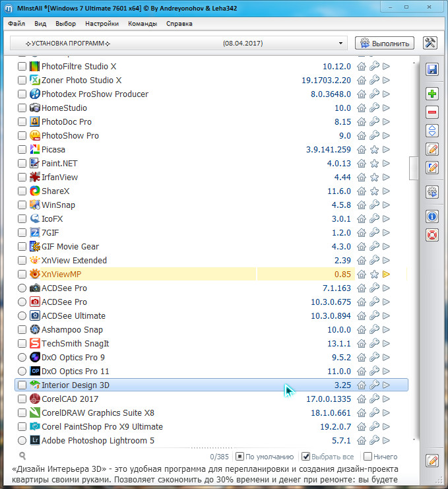This screenshot has width=448, height=489.
Task: Select the Ashampoo Snap entry
Action: [x=72, y=330]
